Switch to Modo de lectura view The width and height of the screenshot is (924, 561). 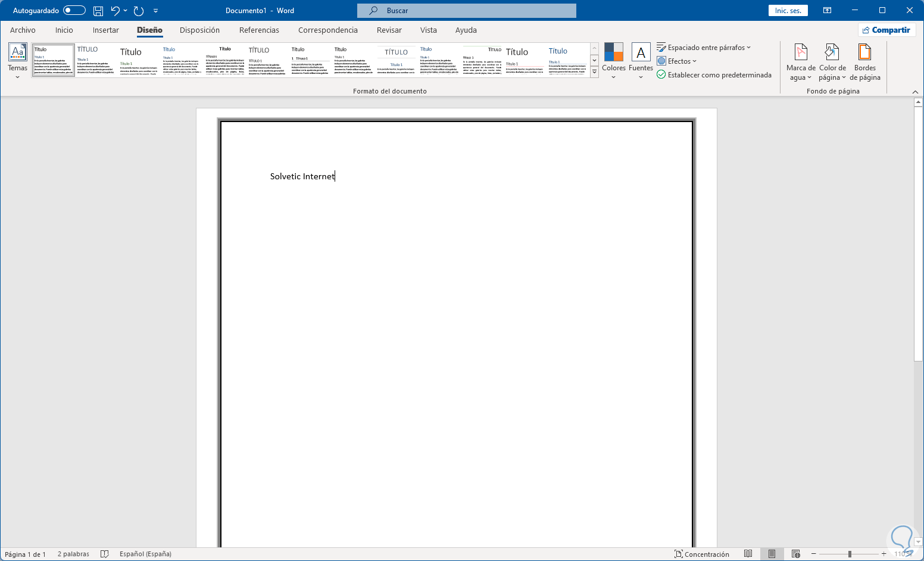pyautogui.click(x=748, y=554)
